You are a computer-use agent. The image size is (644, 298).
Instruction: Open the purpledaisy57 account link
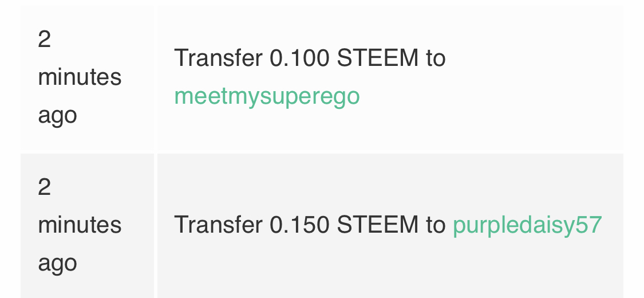[527, 225]
